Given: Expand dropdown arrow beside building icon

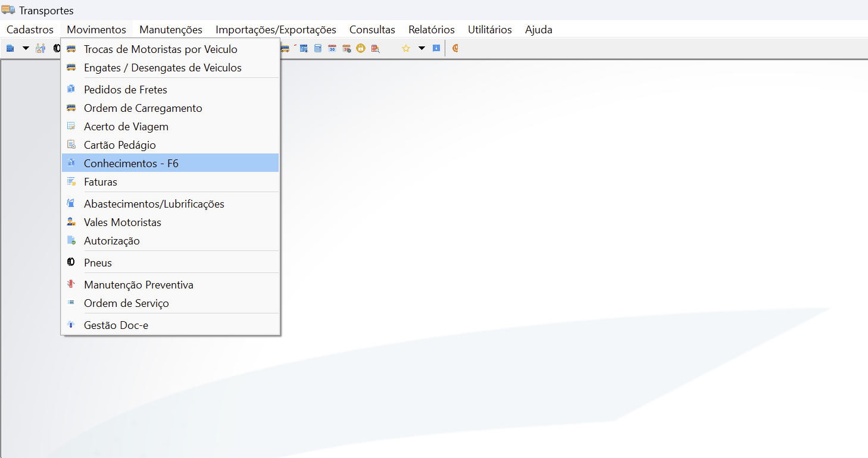Looking at the screenshot, I should [x=26, y=48].
